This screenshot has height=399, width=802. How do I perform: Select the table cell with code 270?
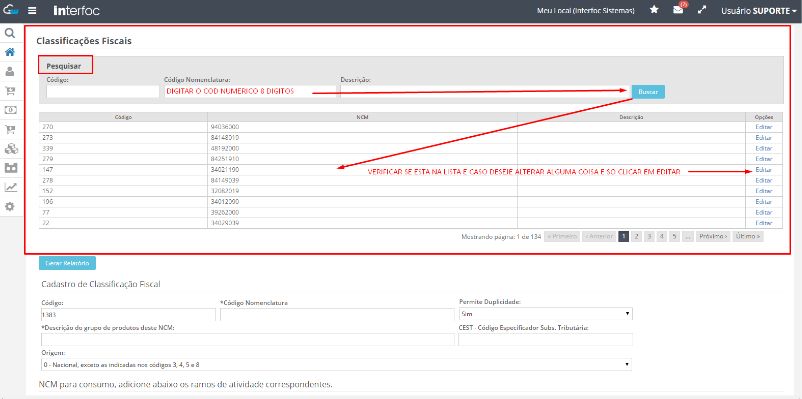123,127
